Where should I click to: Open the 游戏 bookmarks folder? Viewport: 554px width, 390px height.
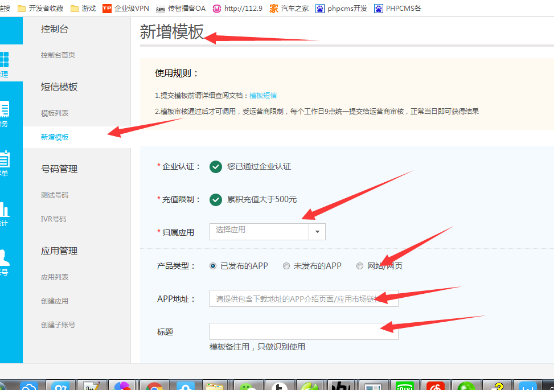click(83, 8)
